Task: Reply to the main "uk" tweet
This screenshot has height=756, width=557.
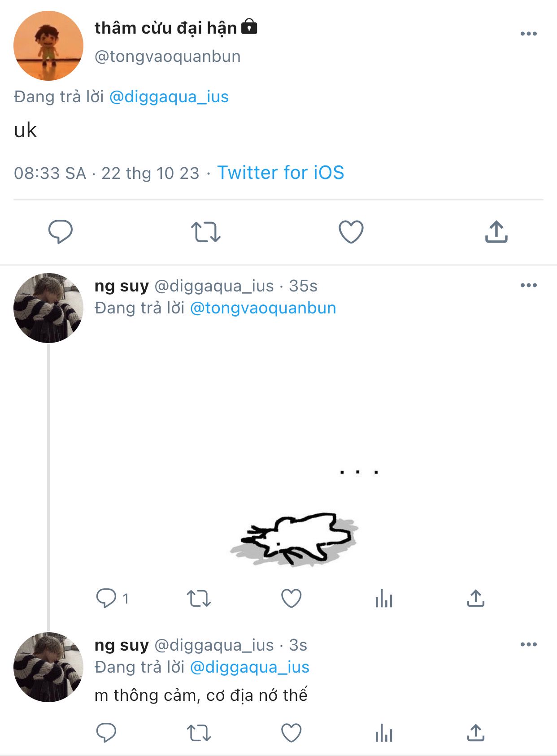Action: coord(61,231)
